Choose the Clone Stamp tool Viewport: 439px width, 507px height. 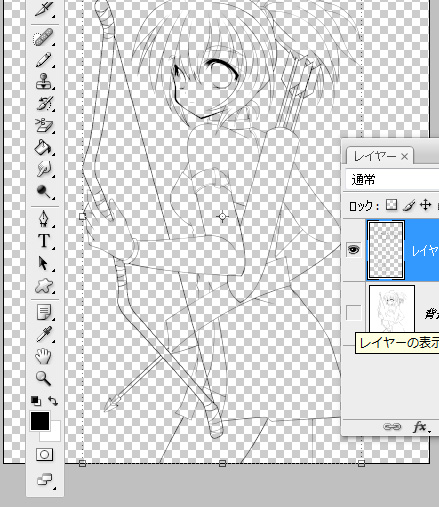[43, 81]
